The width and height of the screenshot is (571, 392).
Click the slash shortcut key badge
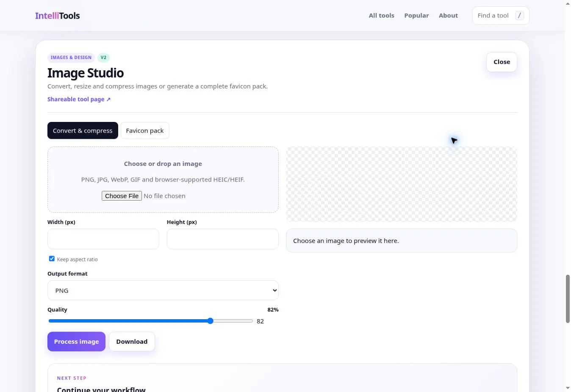pos(519,16)
